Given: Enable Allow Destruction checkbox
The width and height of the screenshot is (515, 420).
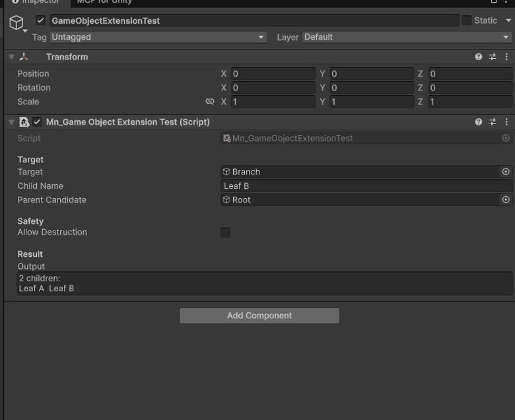Looking at the screenshot, I should click(225, 232).
